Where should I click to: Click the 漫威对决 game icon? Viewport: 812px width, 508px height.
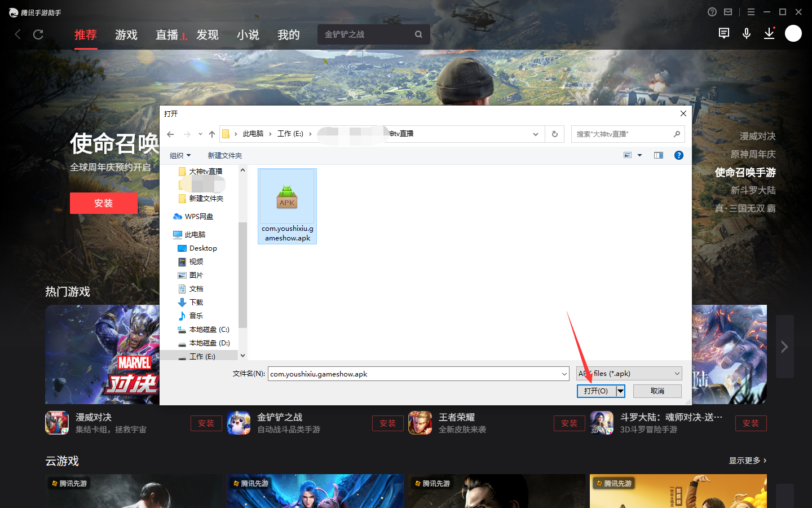coord(57,423)
